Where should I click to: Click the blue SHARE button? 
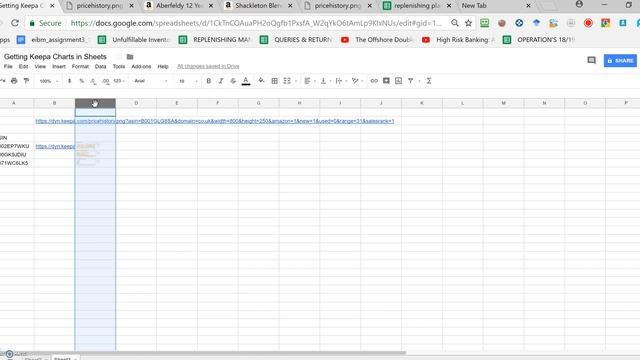[620, 60]
